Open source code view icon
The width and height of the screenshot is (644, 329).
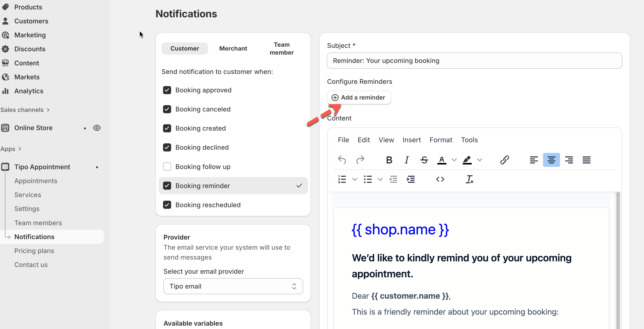click(440, 179)
